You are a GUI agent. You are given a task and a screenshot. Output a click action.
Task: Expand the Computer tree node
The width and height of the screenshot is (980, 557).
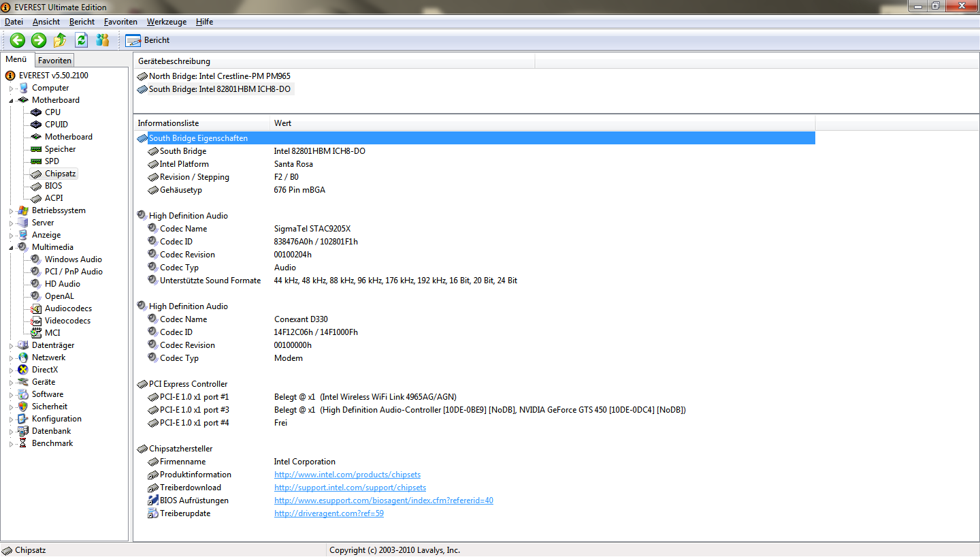(x=11, y=88)
